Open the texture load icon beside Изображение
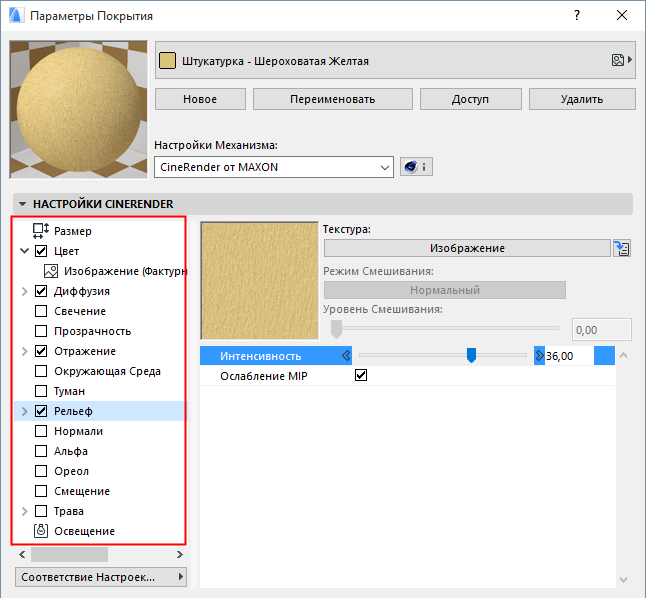 pos(622,249)
